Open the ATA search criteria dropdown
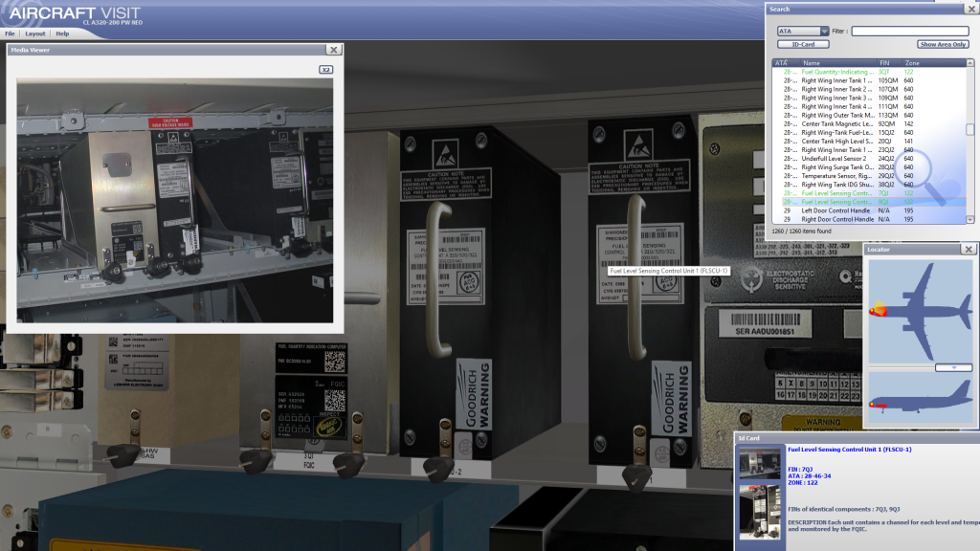Image resolution: width=980 pixels, height=551 pixels. [803, 32]
